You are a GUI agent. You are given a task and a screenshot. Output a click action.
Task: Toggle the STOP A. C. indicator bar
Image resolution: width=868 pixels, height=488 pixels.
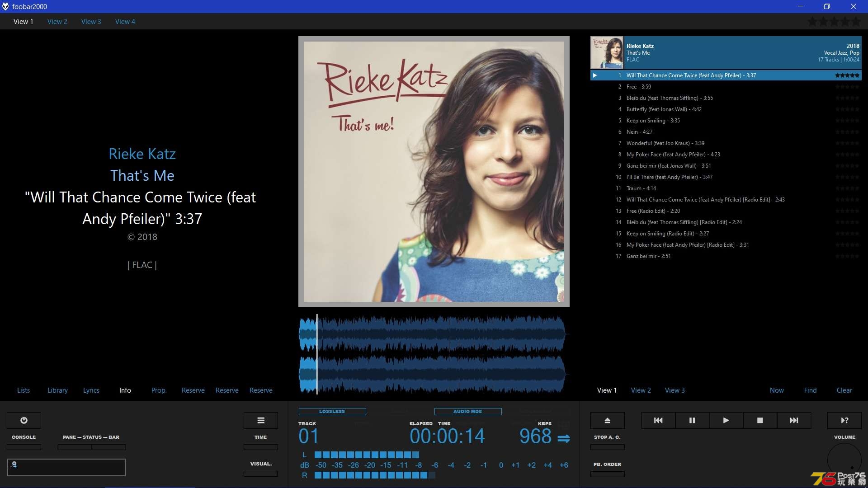[608, 447]
